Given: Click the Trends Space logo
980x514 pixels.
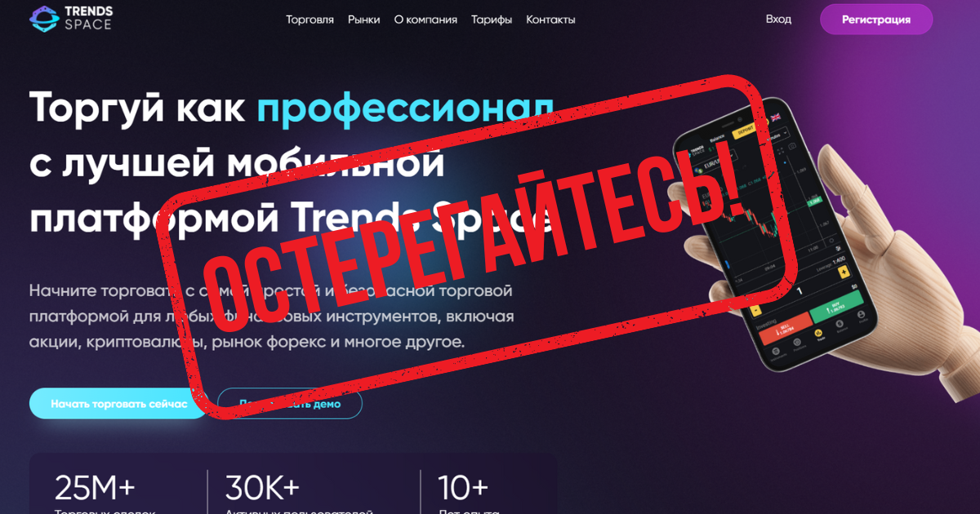Looking at the screenshot, I should pos(71,18).
